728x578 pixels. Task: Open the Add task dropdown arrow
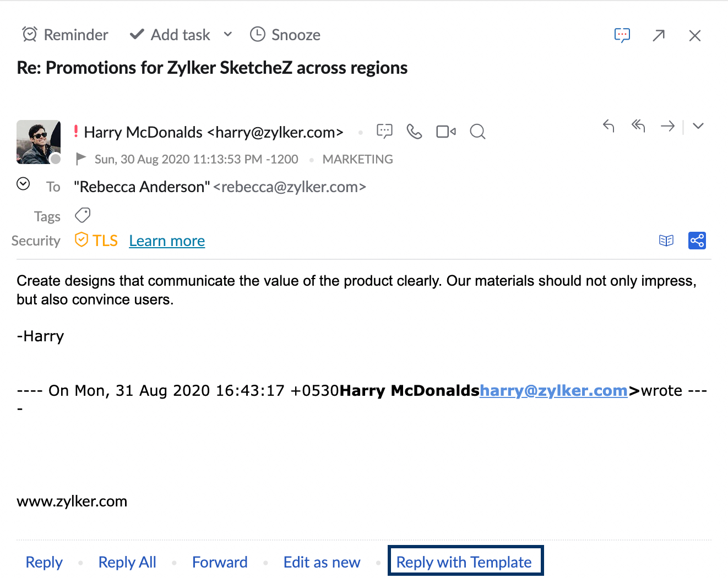tap(227, 35)
